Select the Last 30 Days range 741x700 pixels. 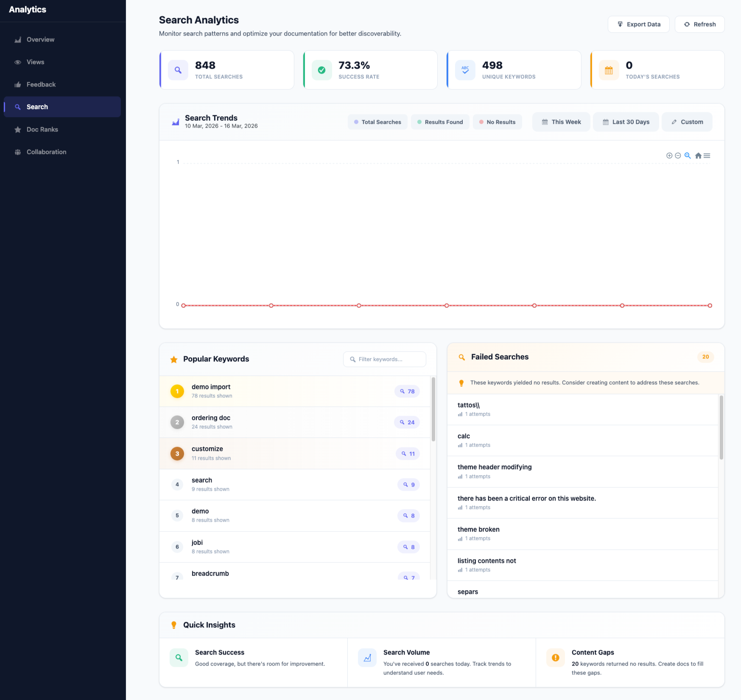(x=626, y=122)
